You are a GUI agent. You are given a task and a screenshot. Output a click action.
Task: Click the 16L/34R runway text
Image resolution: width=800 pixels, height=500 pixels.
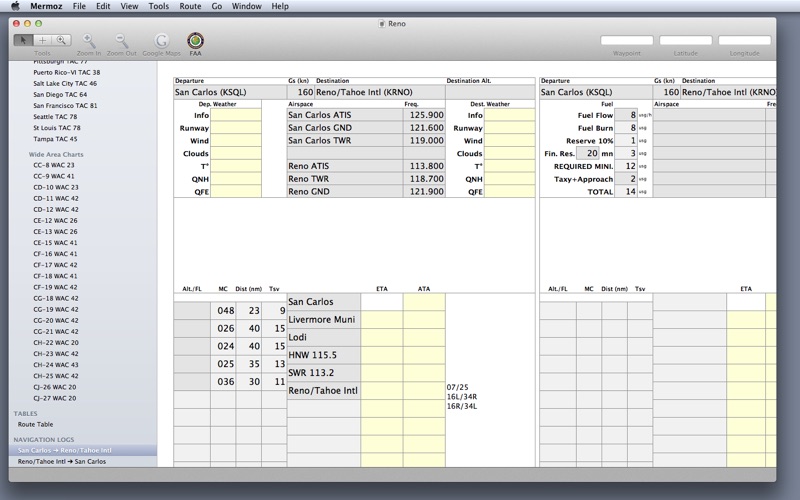click(x=462, y=397)
